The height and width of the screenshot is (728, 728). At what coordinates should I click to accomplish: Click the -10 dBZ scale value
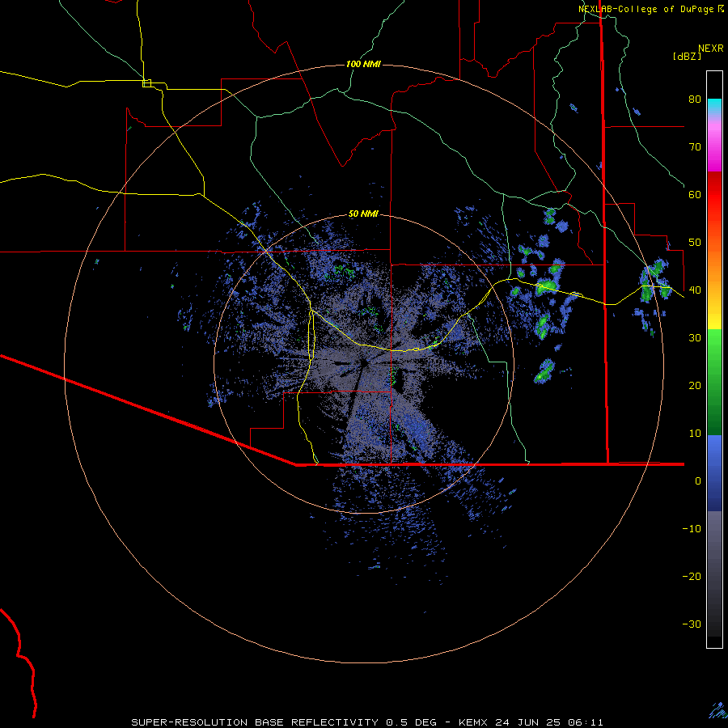tap(692, 528)
